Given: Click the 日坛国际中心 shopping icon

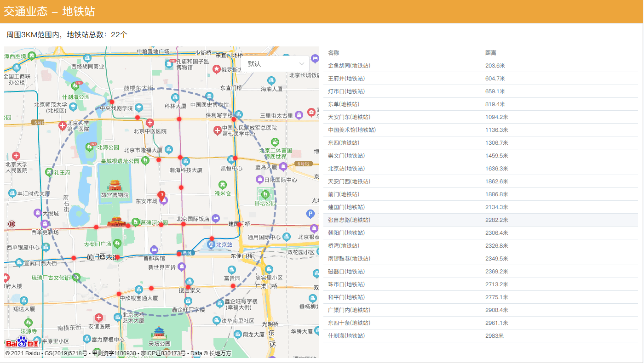Looking at the screenshot, I should (x=260, y=179).
